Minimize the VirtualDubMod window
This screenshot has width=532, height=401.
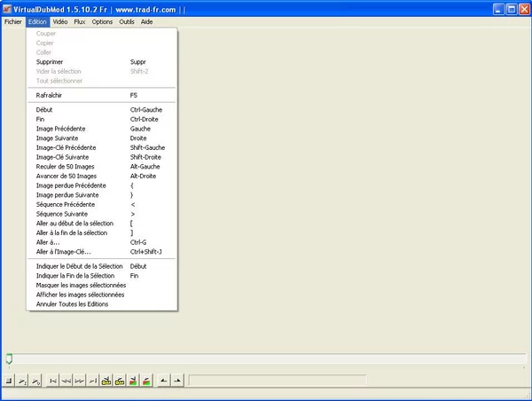point(498,10)
